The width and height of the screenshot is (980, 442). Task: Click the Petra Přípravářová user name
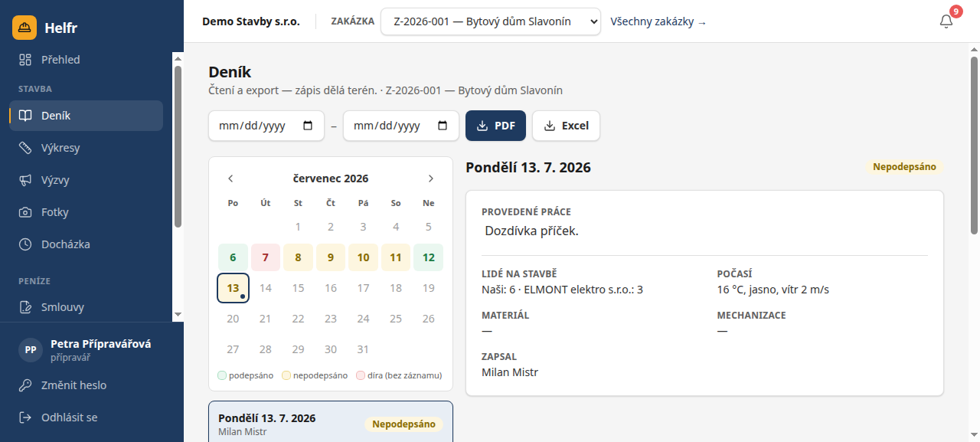[101, 344]
